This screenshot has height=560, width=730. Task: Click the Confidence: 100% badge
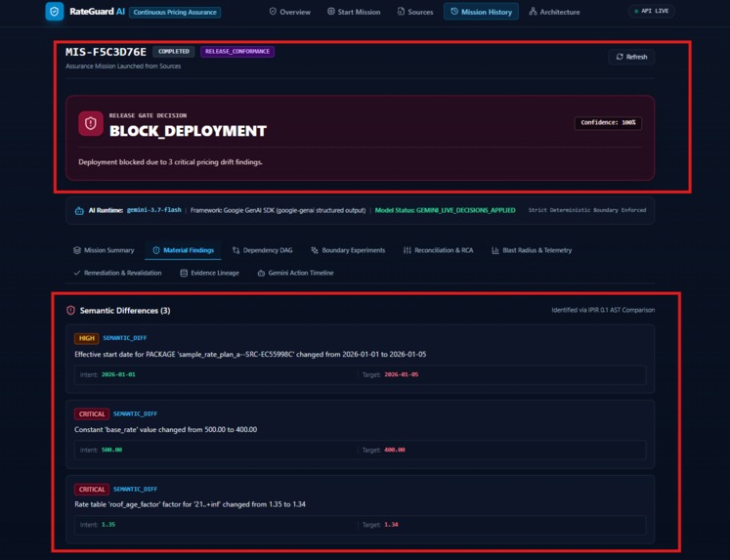click(608, 123)
